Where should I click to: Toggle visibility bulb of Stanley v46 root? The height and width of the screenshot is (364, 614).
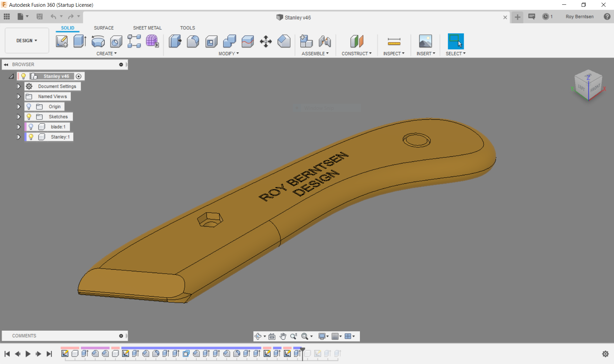coord(24,76)
